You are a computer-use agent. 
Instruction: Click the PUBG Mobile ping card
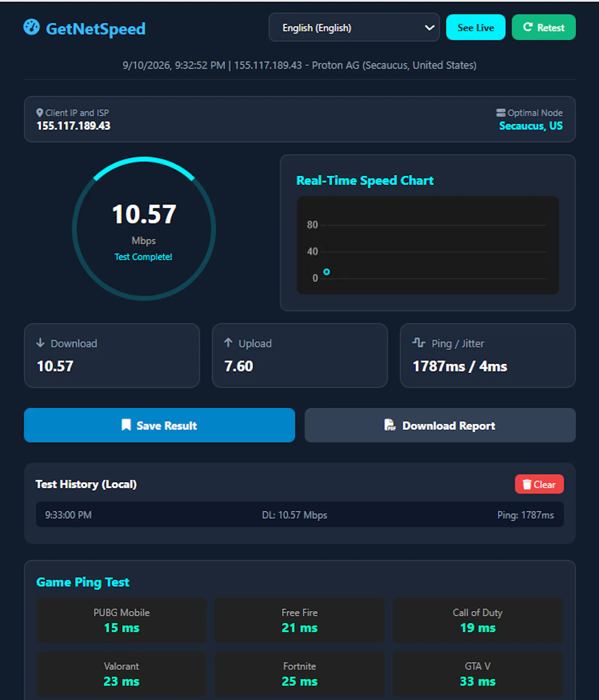click(121, 620)
